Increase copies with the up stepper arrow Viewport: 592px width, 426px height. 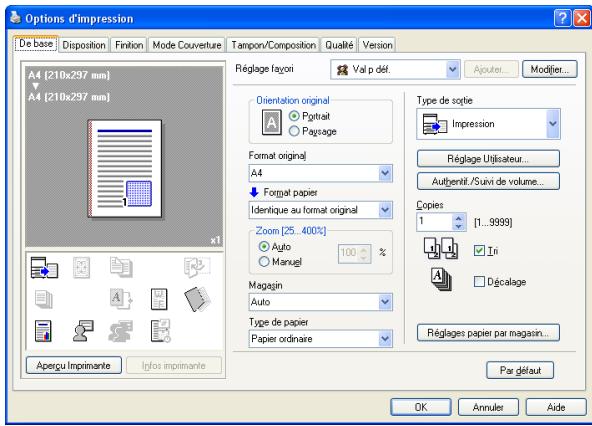pyautogui.click(x=459, y=218)
